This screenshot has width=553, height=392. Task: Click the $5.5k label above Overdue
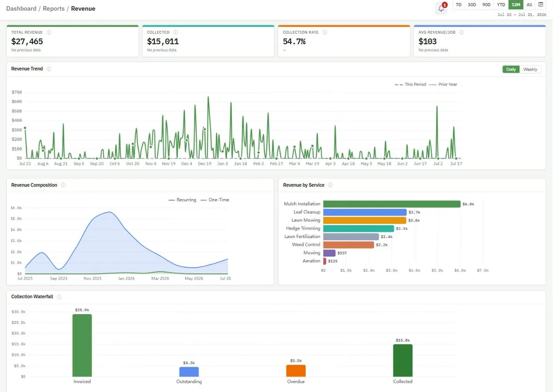tap(296, 361)
